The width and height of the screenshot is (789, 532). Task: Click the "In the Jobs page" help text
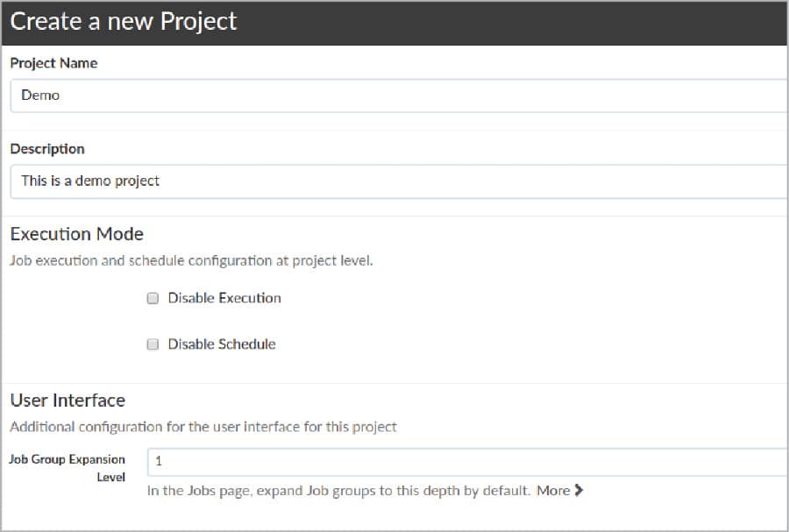pos(339,491)
